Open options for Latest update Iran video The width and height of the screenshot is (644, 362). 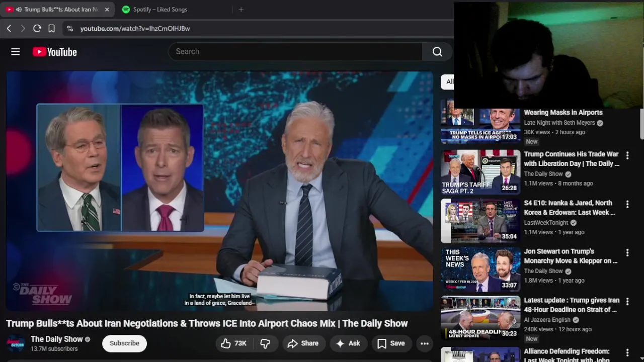pyautogui.click(x=627, y=301)
